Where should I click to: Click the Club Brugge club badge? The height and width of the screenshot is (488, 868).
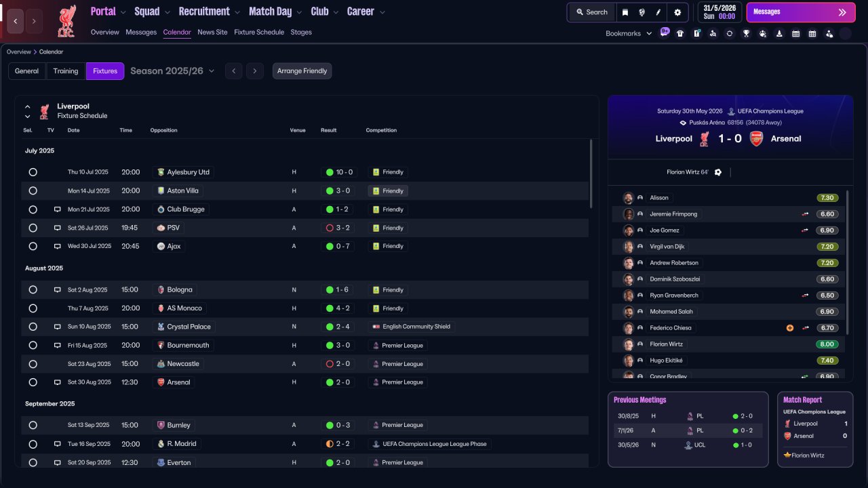(x=161, y=209)
